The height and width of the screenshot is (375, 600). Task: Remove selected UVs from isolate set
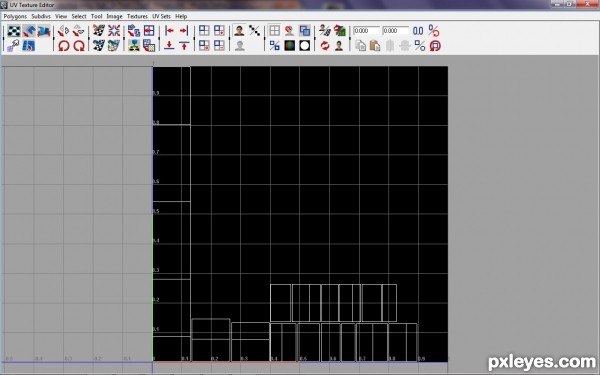coord(219,46)
